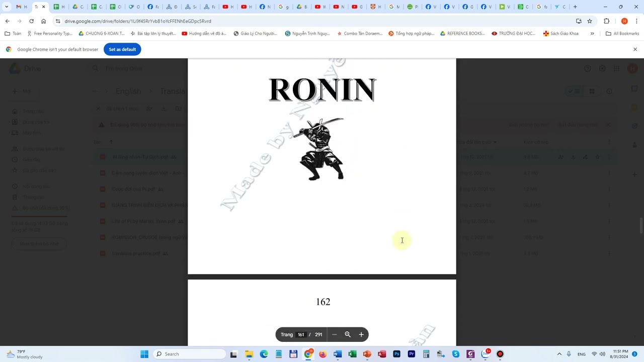The width and height of the screenshot is (644, 362).
Task: Open the All Bookmarks folder
Action: tap(622, 34)
